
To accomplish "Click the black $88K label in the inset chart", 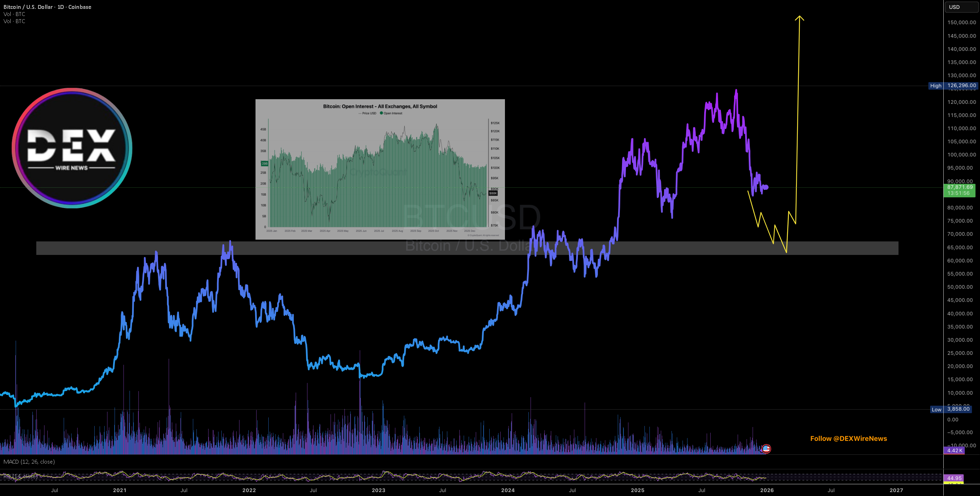I will [x=492, y=193].
